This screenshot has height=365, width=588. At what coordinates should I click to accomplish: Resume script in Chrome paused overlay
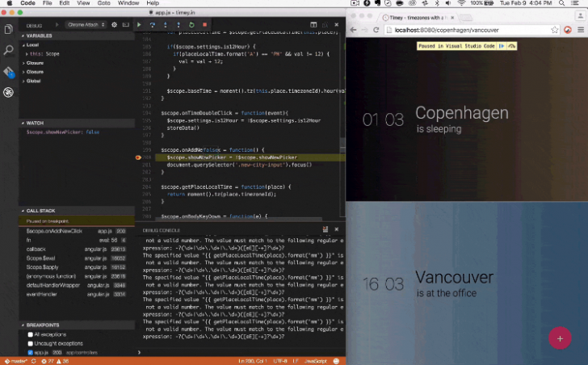tap(502, 46)
